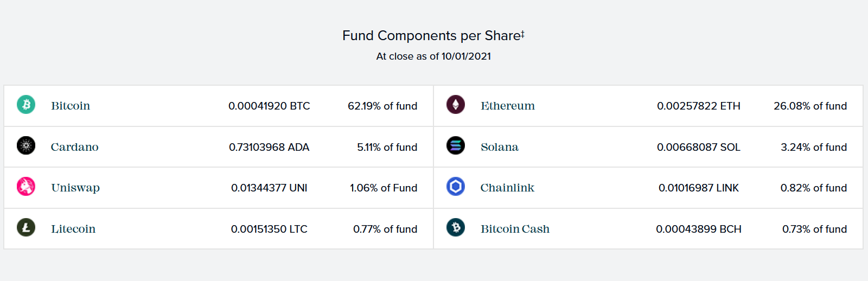Select the Cardano name label
The width and height of the screenshot is (868, 281).
tap(75, 147)
